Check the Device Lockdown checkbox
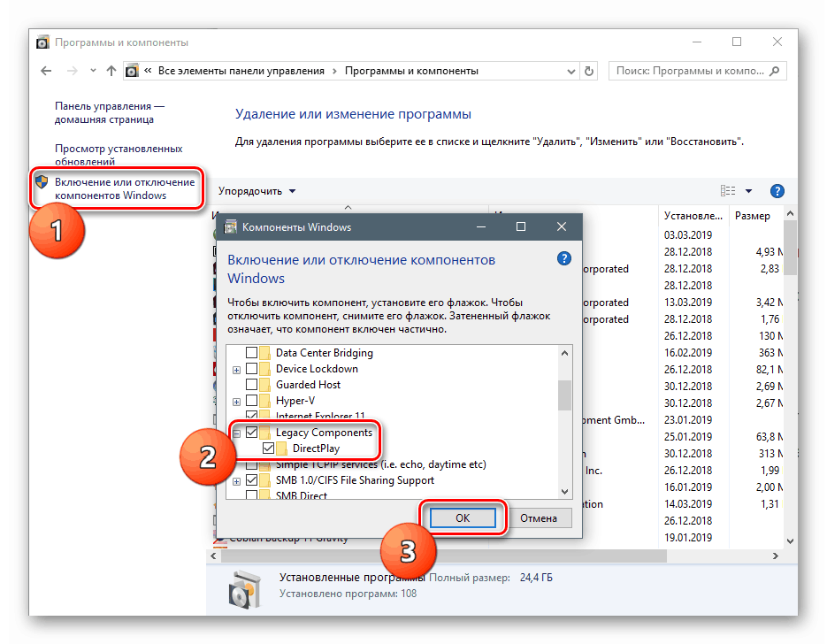The height and width of the screenshot is (644, 827). (251, 369)
